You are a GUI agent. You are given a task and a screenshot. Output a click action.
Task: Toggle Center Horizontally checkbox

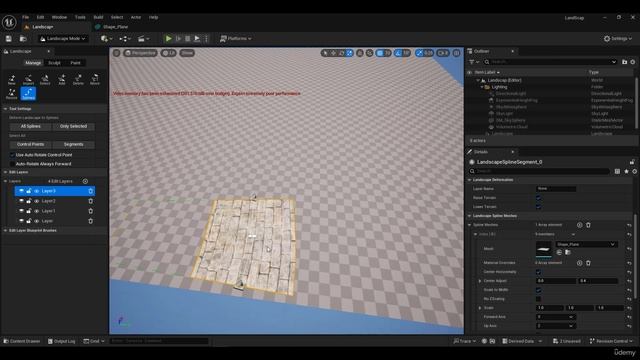pyautogui.click(x=538, y=272)
